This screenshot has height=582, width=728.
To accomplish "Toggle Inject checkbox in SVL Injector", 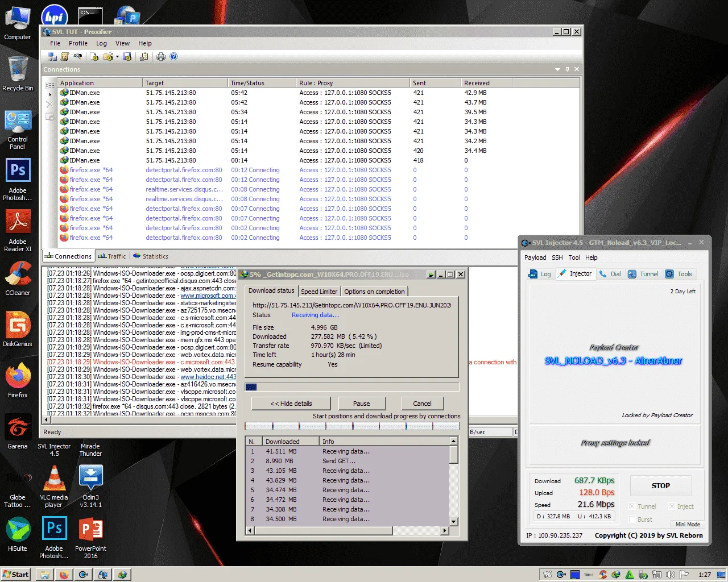I will [x=672, y=506].
